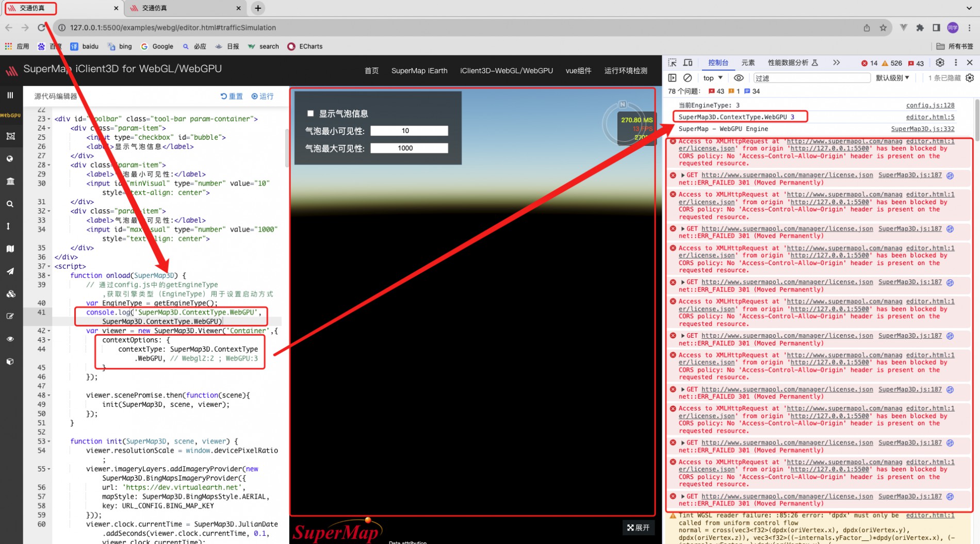Activate DevTools inspect element picker
This screenshot has height=544, width=980.
click(672, 62)
